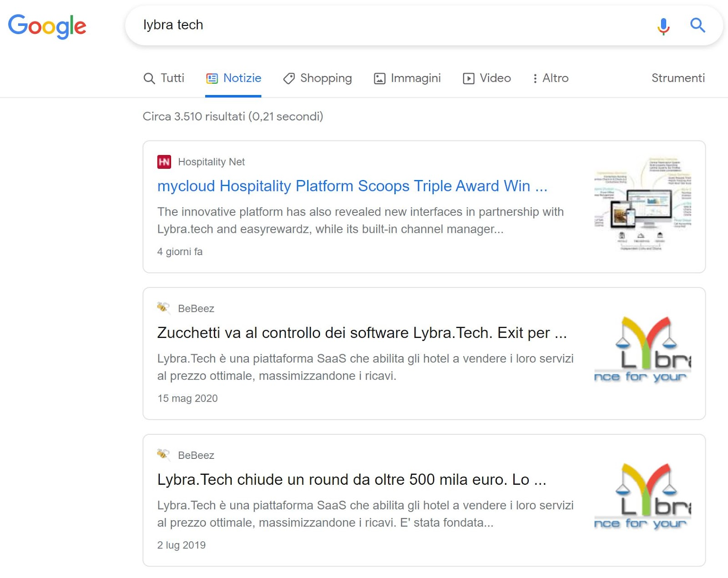Viewport: 728px width, 578px height.
Task: Open the Lybra logo thumbnail of Zucchetti article
Action: click(x=642, y=351)
